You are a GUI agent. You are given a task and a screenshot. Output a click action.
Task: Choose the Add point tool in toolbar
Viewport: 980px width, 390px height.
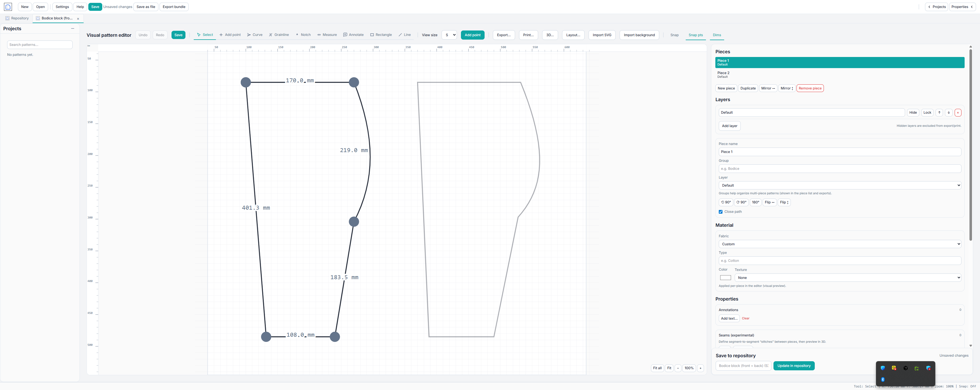(x=230, y=35)
